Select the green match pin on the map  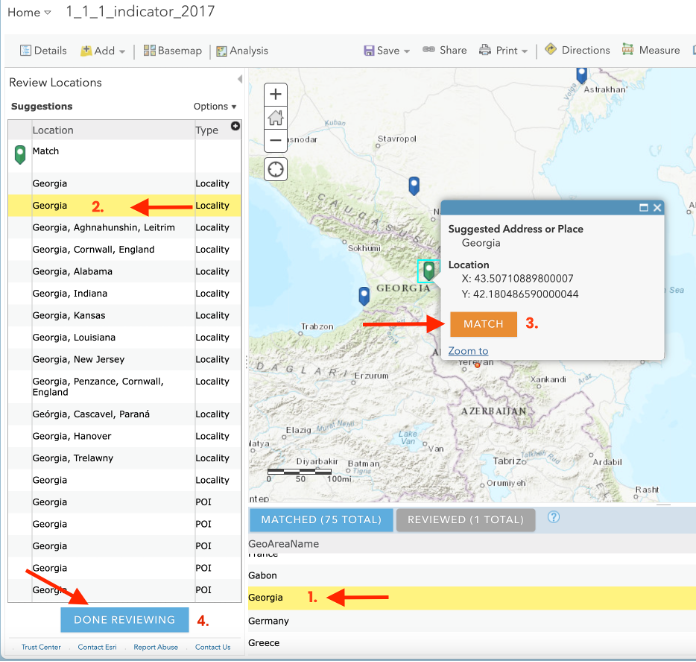(x=429, y=270)
